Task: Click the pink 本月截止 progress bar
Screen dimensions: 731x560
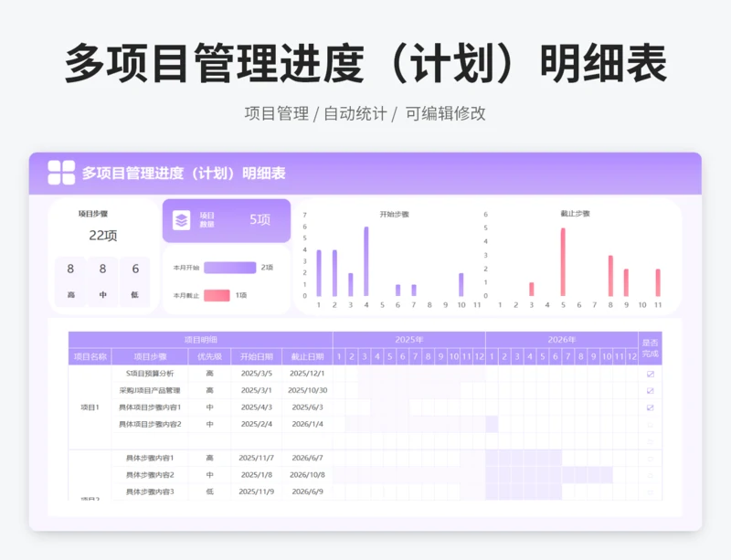Action: [x=217, y=296]
